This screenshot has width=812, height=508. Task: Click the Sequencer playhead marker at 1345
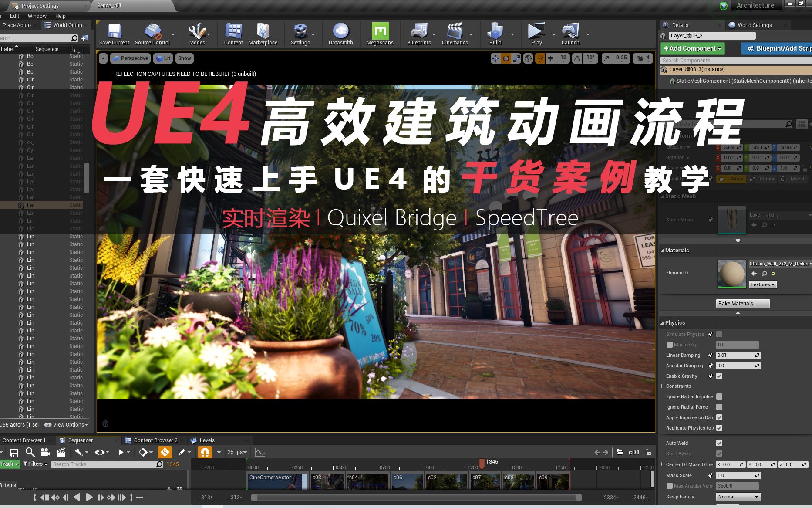[x=482, y=463]
